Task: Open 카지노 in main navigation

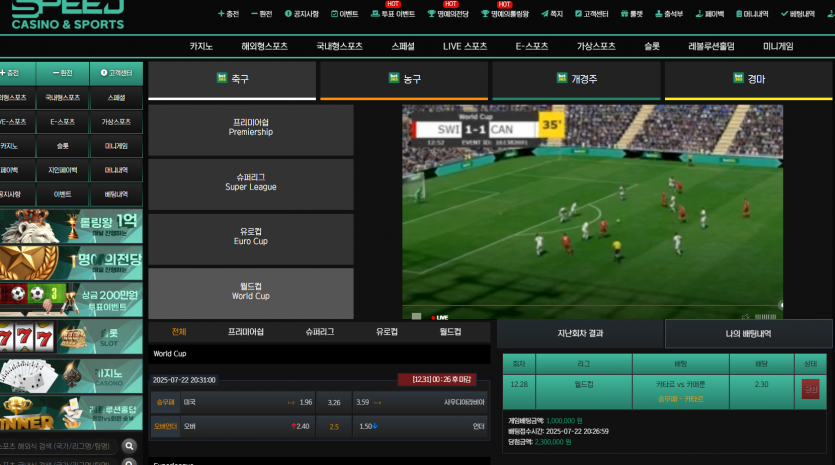Action: pyautogui.click(x=201, y=46)
